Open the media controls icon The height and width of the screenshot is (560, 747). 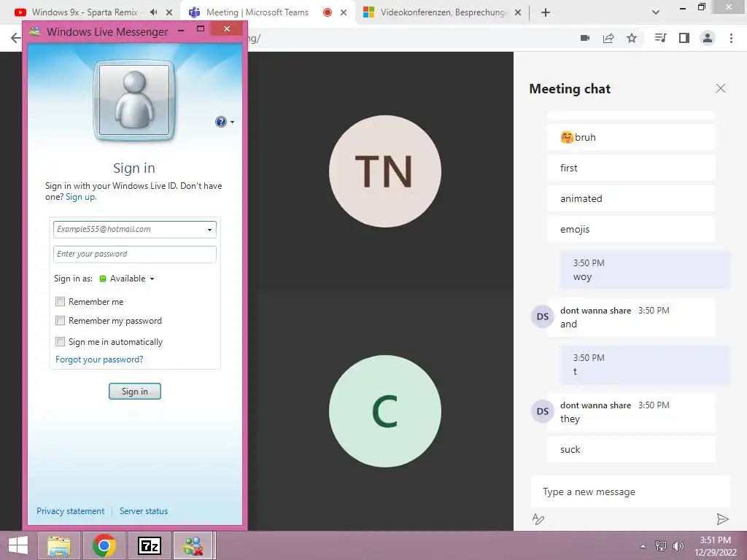click(661, 38)
